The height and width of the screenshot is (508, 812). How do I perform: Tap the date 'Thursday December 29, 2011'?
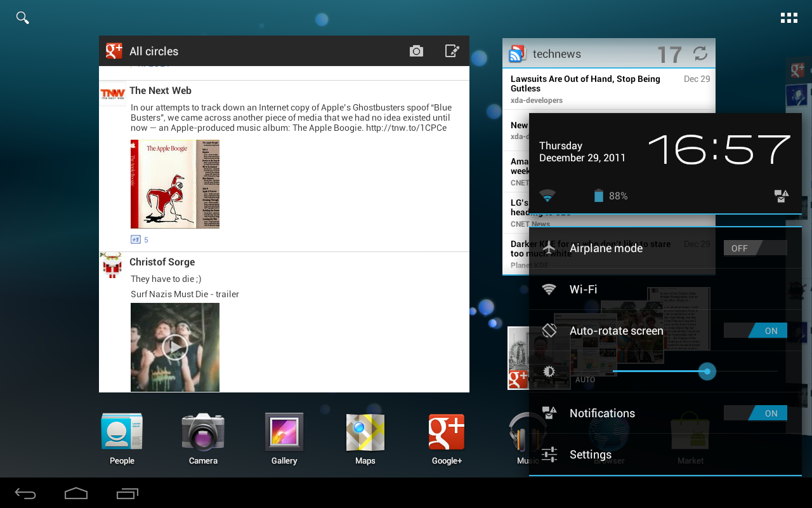(x=582, y=152)
